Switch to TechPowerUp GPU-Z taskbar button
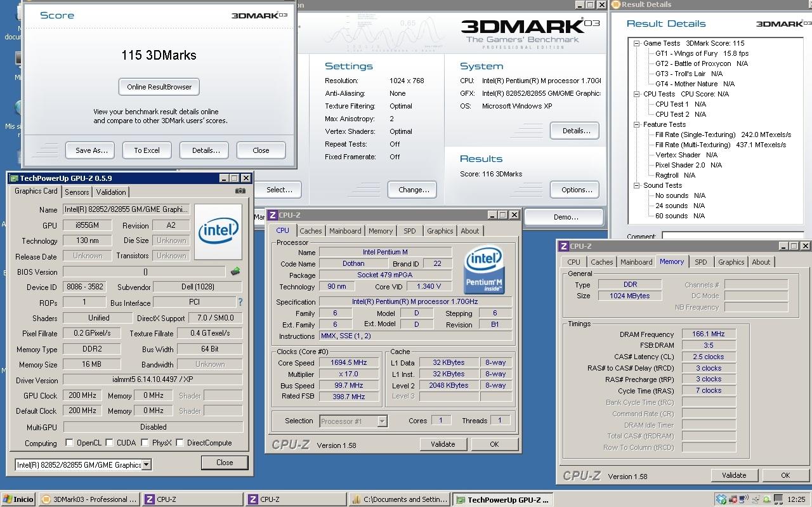Viewport: 812px width, 507px height. click(504, 499)
